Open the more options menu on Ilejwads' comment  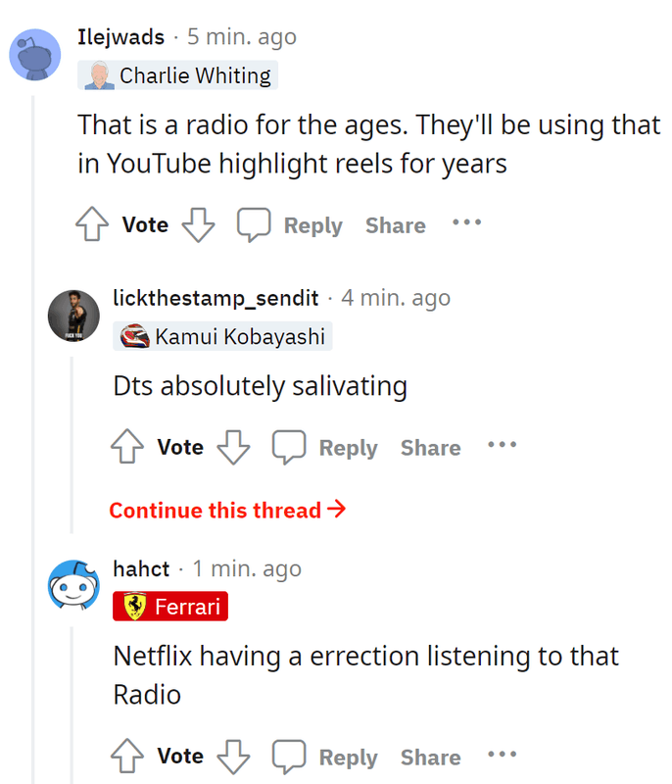coord(466,222)
